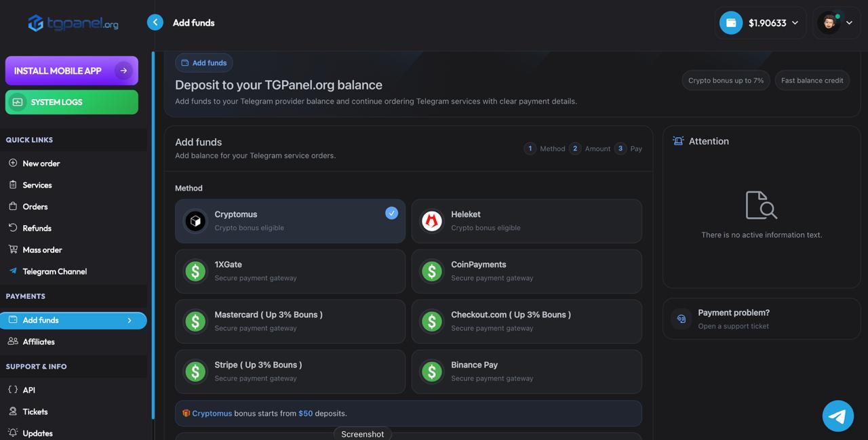Select Cryptomus payment method
Screen dimensions: 868x440
[x=290, y=221]
